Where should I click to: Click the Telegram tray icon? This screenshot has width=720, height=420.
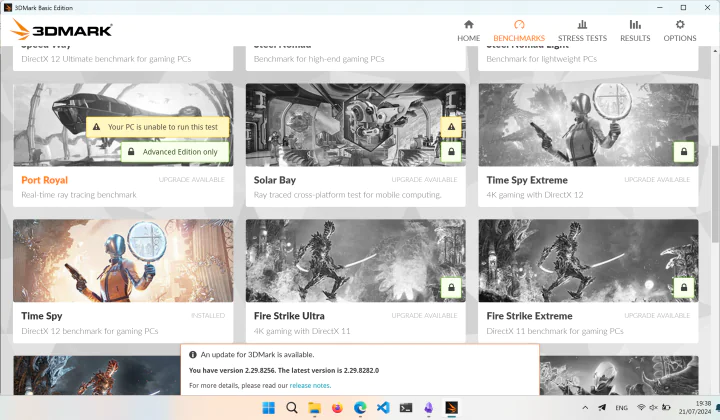click(x=602, y=408)
